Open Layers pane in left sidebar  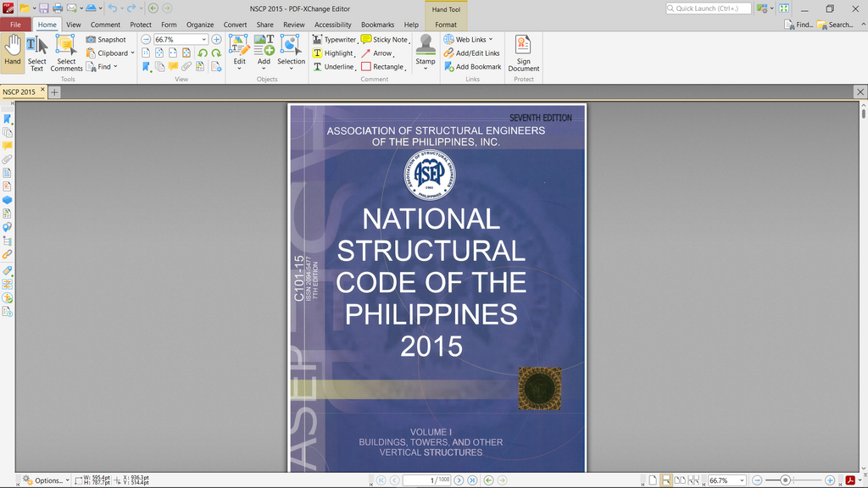pyautogui.click(x=7, y=200)
